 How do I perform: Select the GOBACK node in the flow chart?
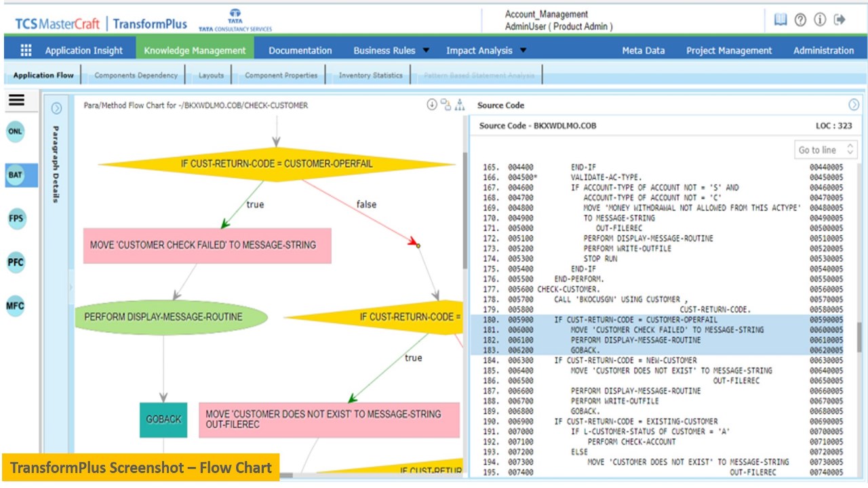pyautogui.click(x=163, y=420)
